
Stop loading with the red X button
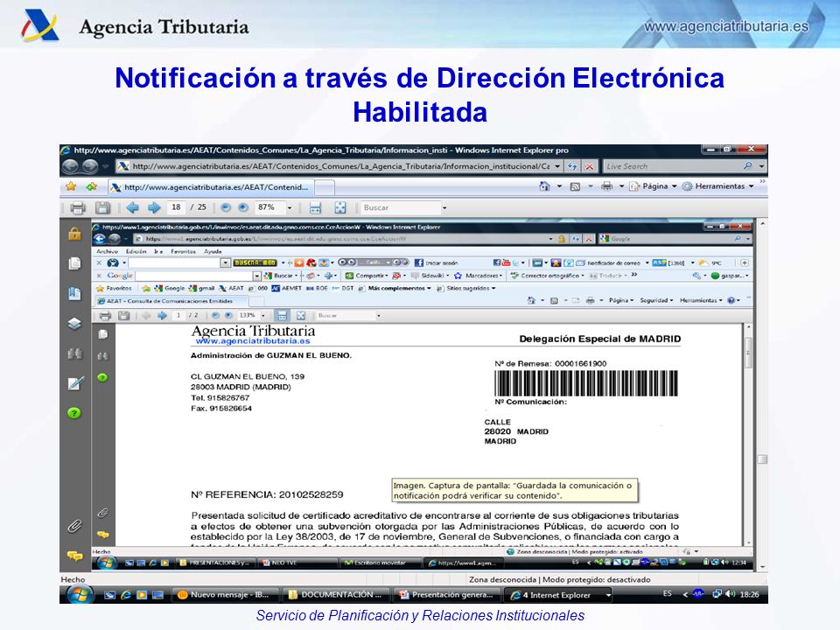coord(589,166)
